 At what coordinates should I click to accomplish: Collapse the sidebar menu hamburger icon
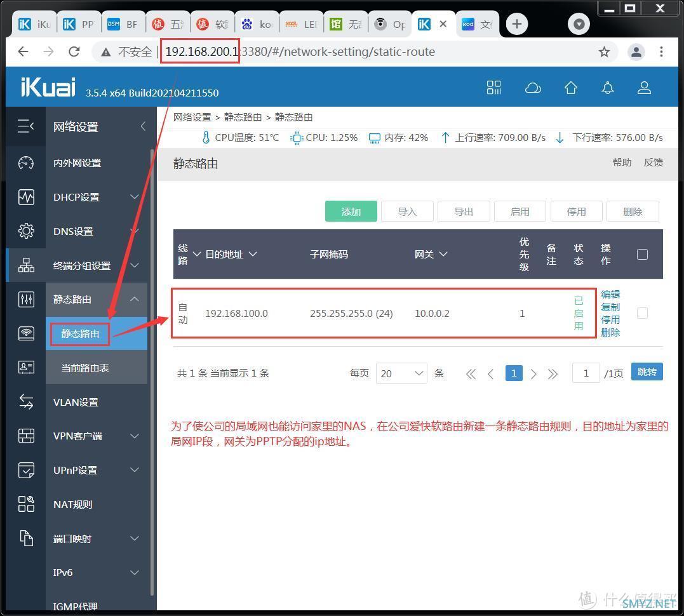pos(26,126)
